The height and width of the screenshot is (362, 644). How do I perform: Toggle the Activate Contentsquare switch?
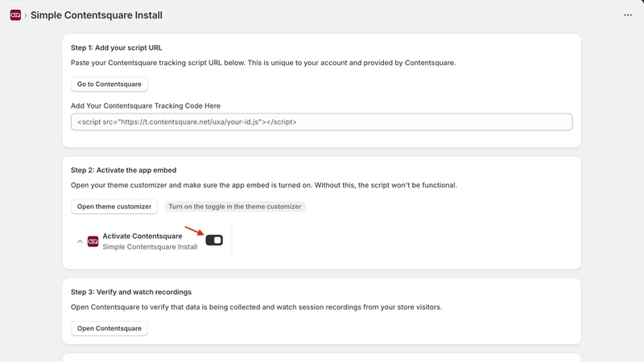(214, 240)
